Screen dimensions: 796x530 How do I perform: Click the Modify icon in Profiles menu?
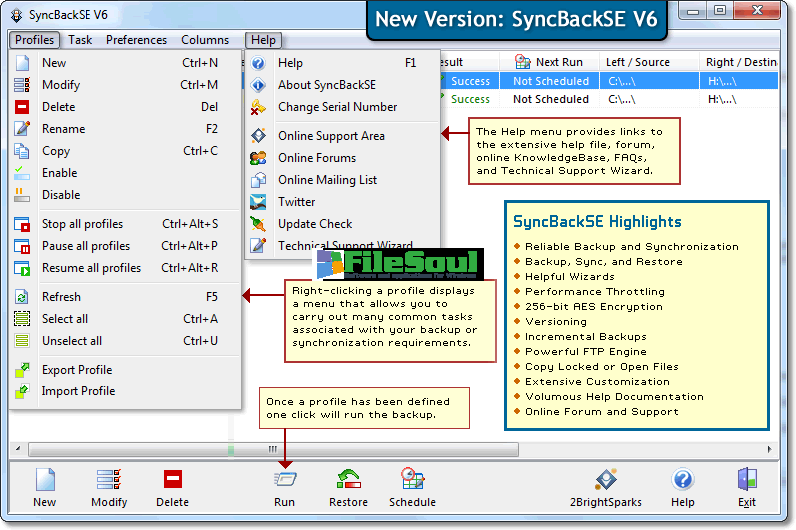(22, 85)
